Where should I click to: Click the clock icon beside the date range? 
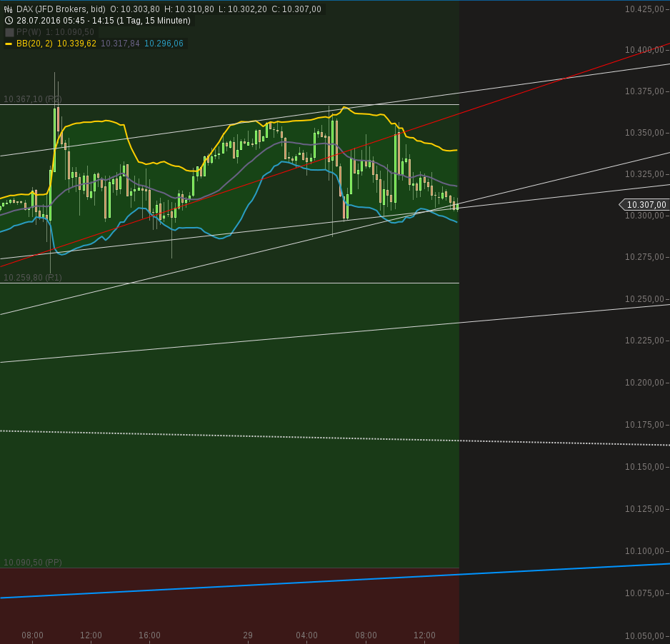[x=9, y=21]
